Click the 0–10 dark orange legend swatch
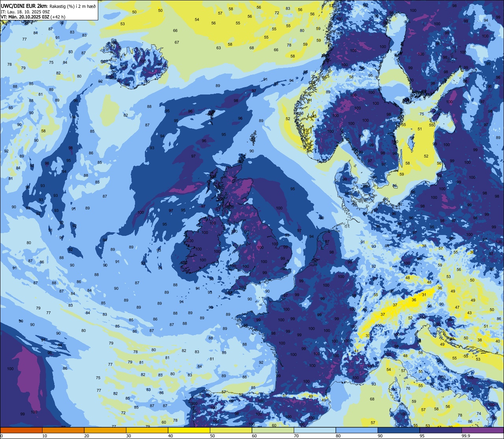Screen dimensions: 504x439 (x=21, y=430)
